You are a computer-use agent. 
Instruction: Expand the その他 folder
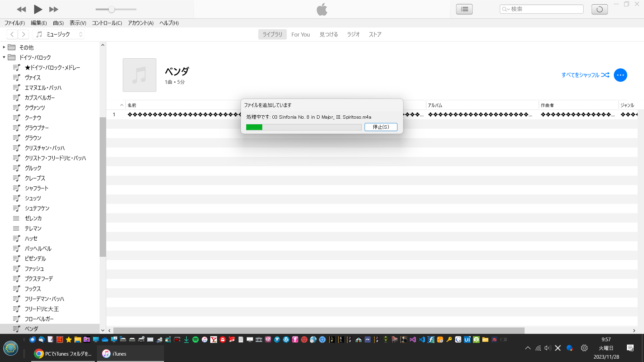4,47
